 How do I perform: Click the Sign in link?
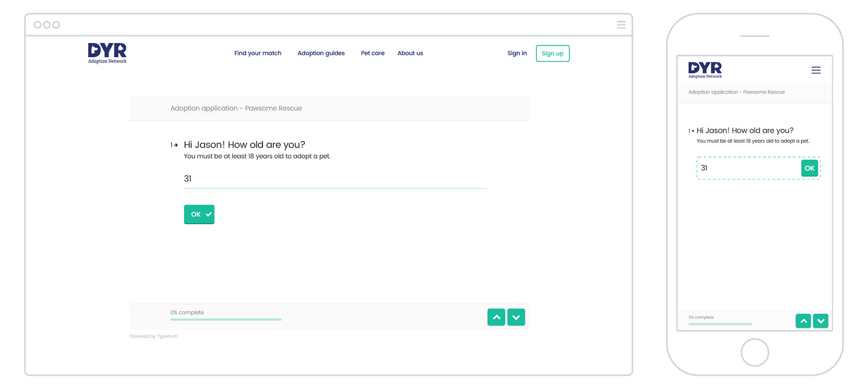pos(517,53)
